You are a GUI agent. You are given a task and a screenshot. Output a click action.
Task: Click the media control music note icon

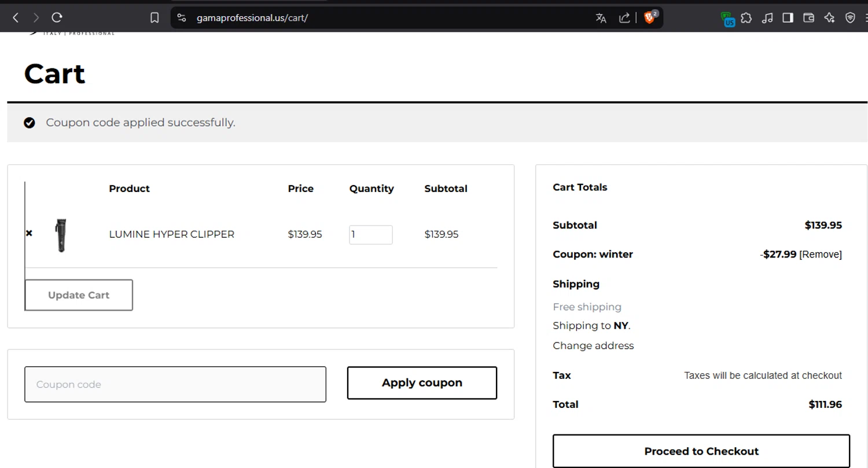(767, 18)
